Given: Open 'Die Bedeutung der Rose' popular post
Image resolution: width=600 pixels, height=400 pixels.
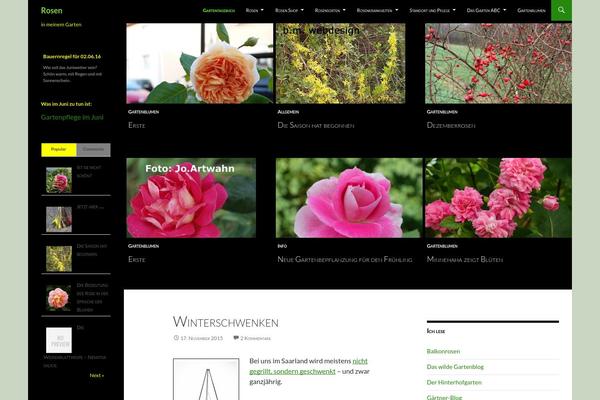Looking at the screenshot, I should [93, 297].
